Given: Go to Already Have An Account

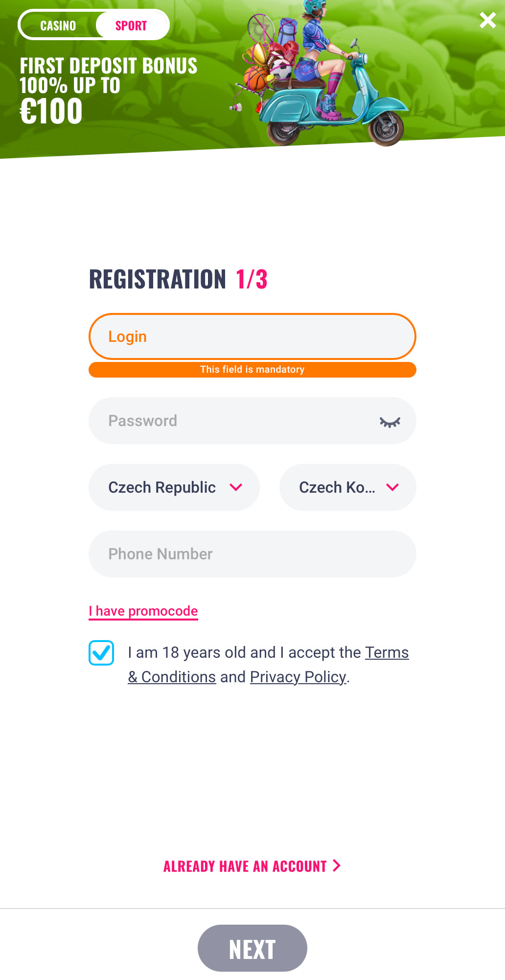Looking at the screenshot, I should coord(252,866).
